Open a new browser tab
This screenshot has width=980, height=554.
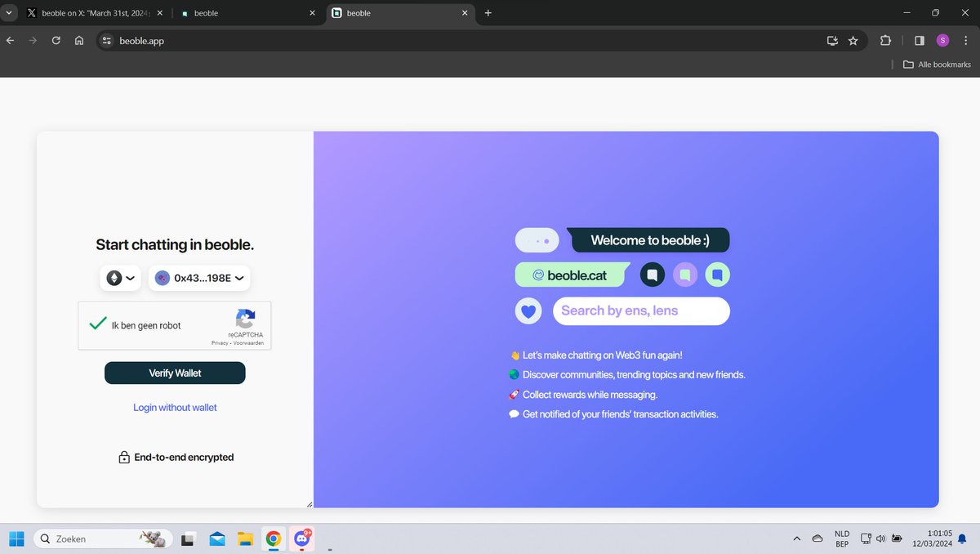[x=488, y=13]
